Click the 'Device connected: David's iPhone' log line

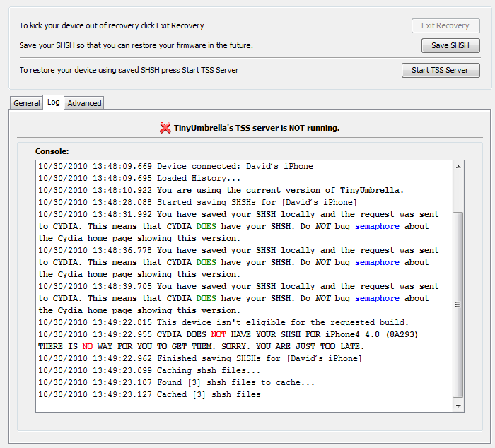(175, 166)
